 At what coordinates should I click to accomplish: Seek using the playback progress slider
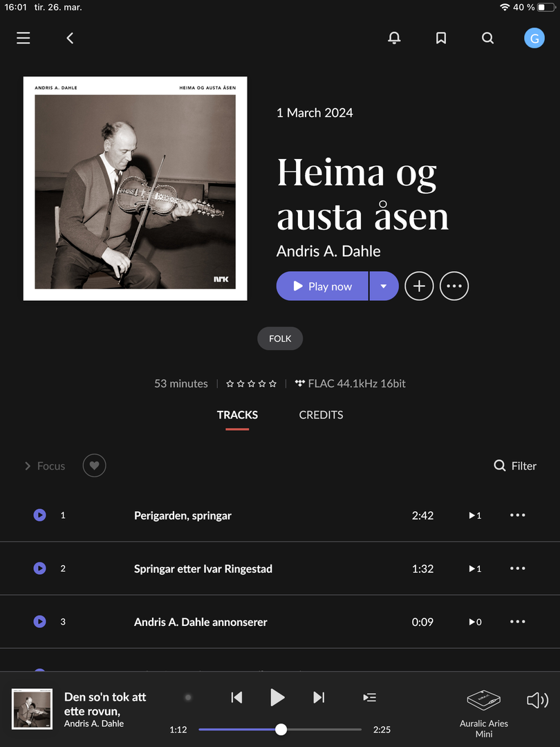[x=280, y=730]
